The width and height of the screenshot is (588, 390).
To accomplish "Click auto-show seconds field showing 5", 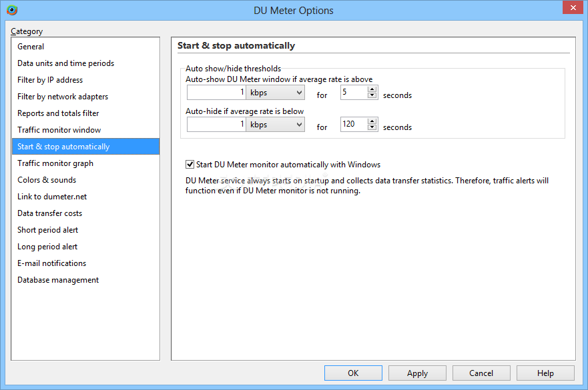I will (x=354, y=92).
